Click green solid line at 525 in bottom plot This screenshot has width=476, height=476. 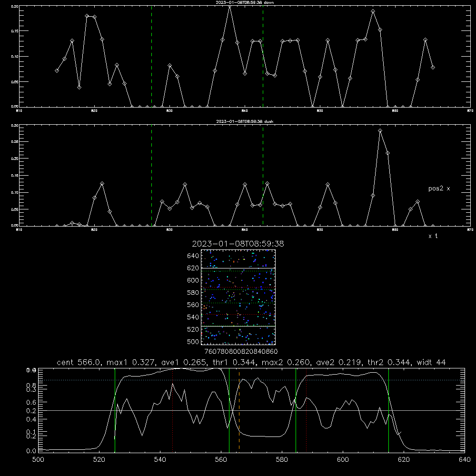[x=115, y=410]
